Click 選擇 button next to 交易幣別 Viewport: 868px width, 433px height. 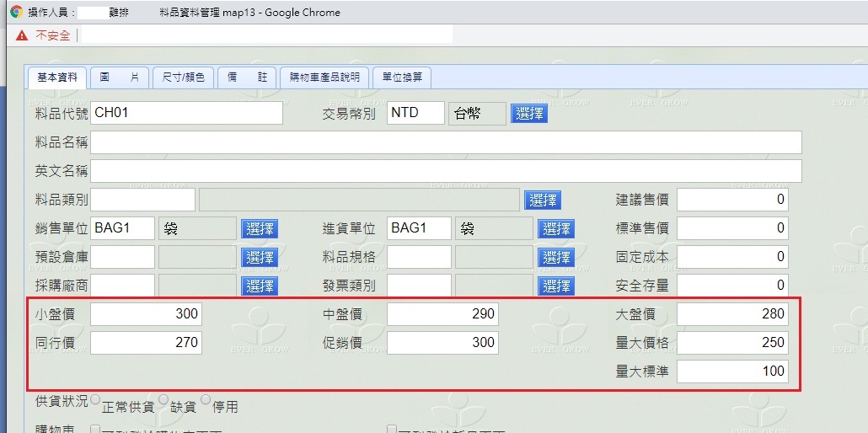pyautogui.click(x=528, y=114)
